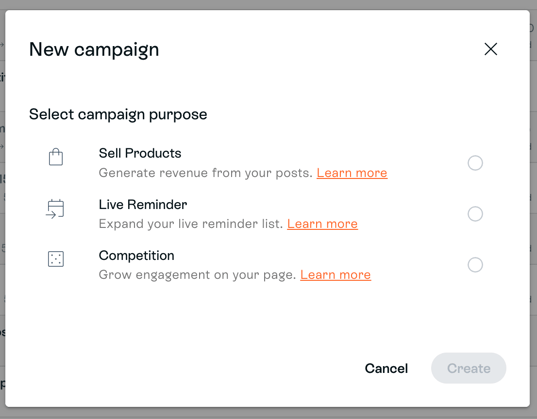Open Learn more link under Sell Products

[352, 173]
